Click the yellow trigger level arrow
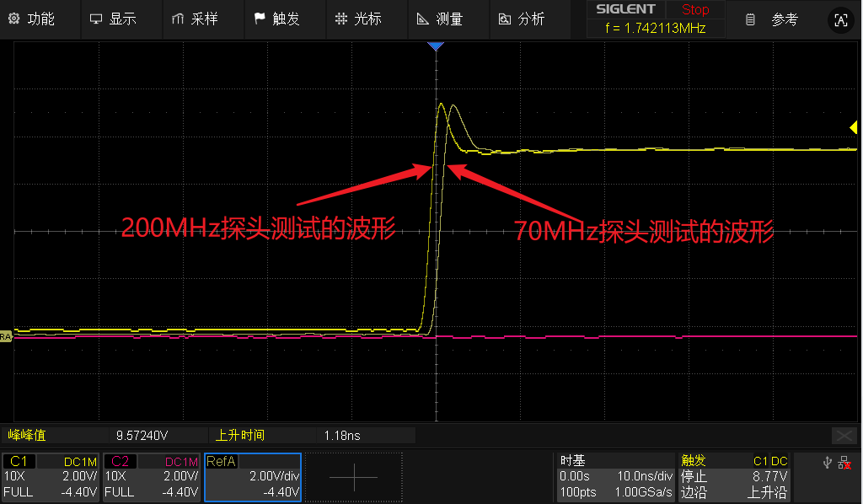 (853, 127)
